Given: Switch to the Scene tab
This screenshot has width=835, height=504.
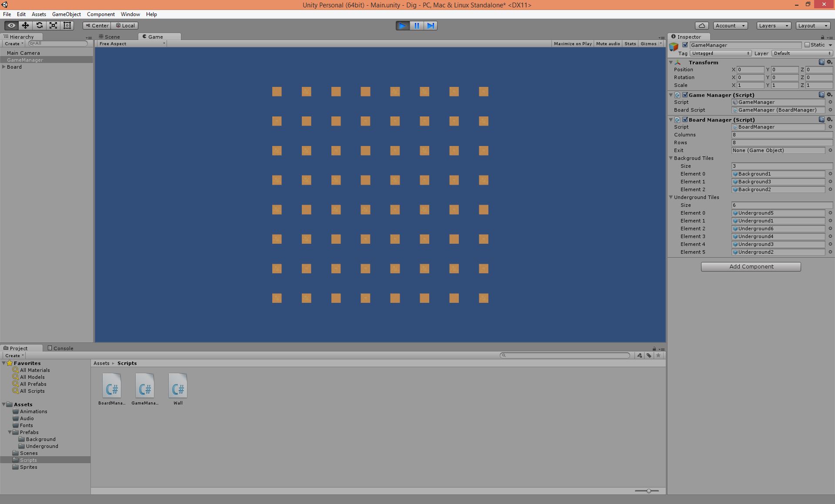Looking at the screenshot, I should (111, 36).
